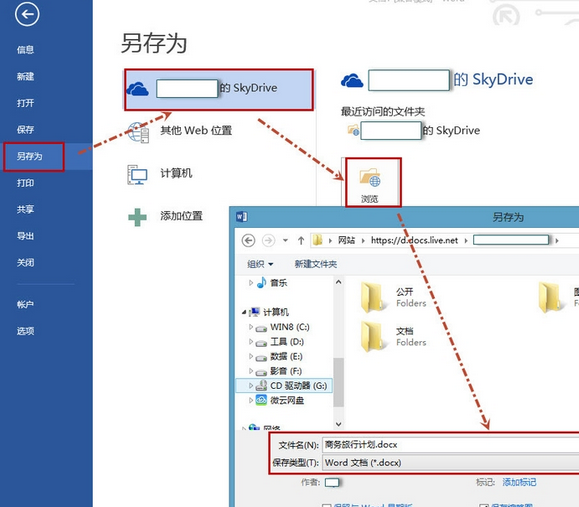Click the green plus 添加位置 icon

[137, 217]
